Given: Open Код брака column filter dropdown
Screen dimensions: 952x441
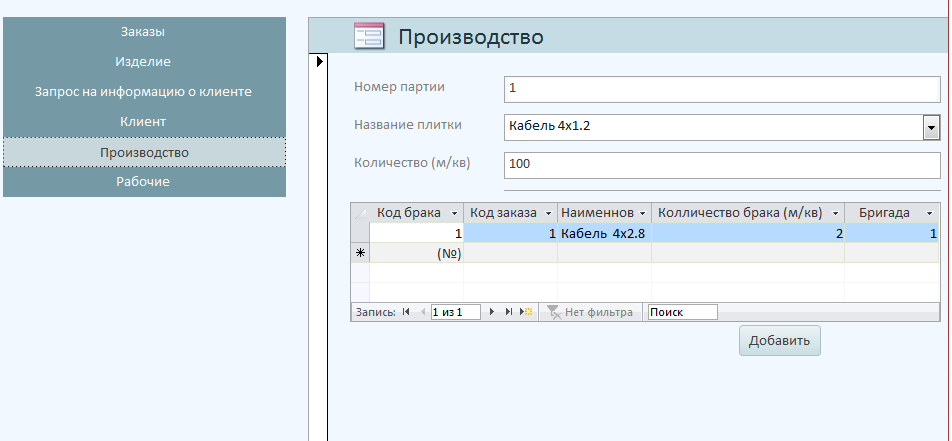Looking at the screenshot, I should coord(455,213).
